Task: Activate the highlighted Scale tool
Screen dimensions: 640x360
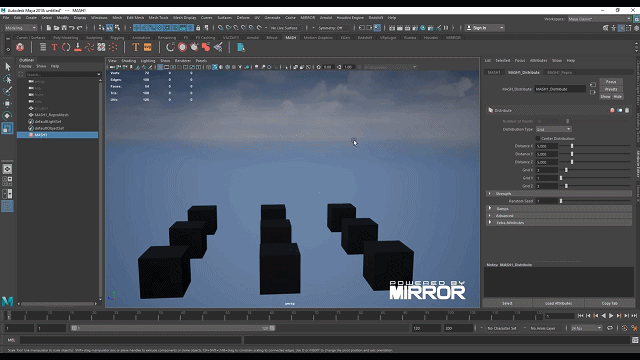Action: [x=7, y=128]
